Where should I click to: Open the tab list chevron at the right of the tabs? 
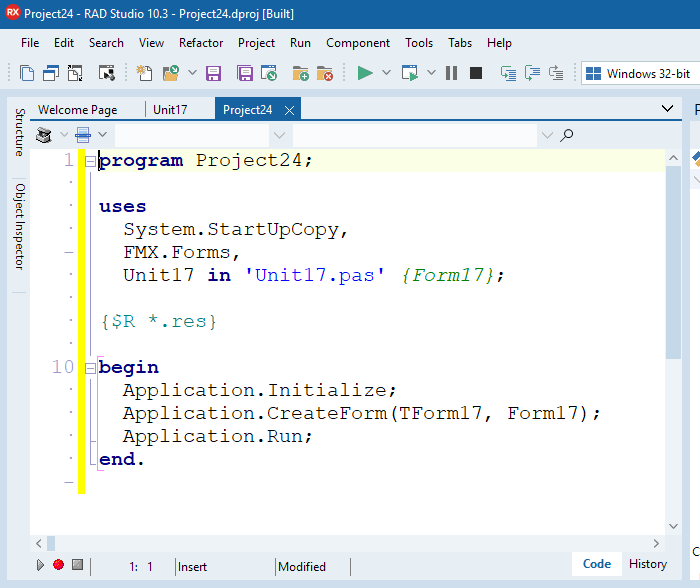coord(668,109)
